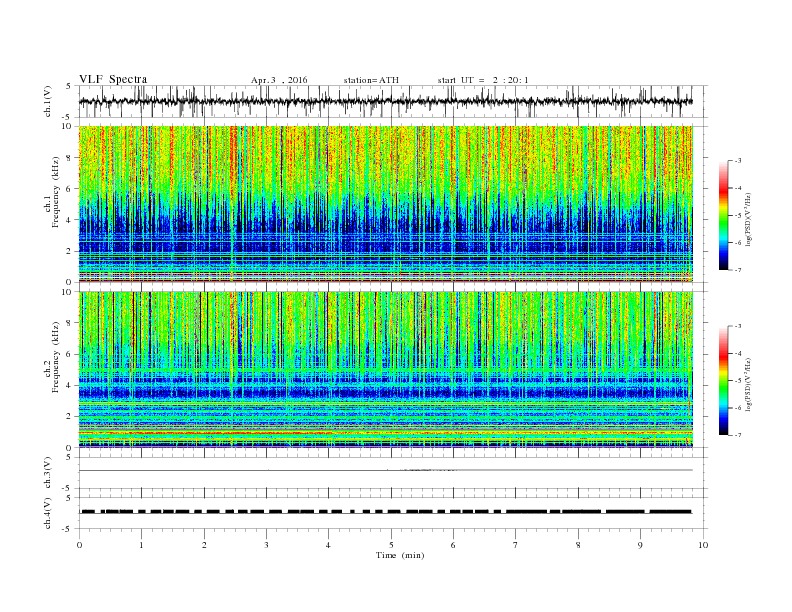Click time axis tick label "8"

click(x=578, y=545)
